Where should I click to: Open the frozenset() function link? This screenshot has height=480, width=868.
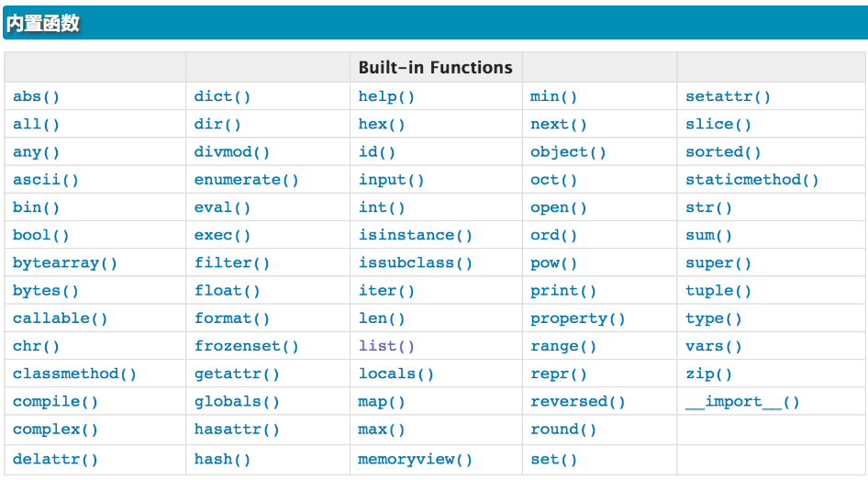pos(246,346)
